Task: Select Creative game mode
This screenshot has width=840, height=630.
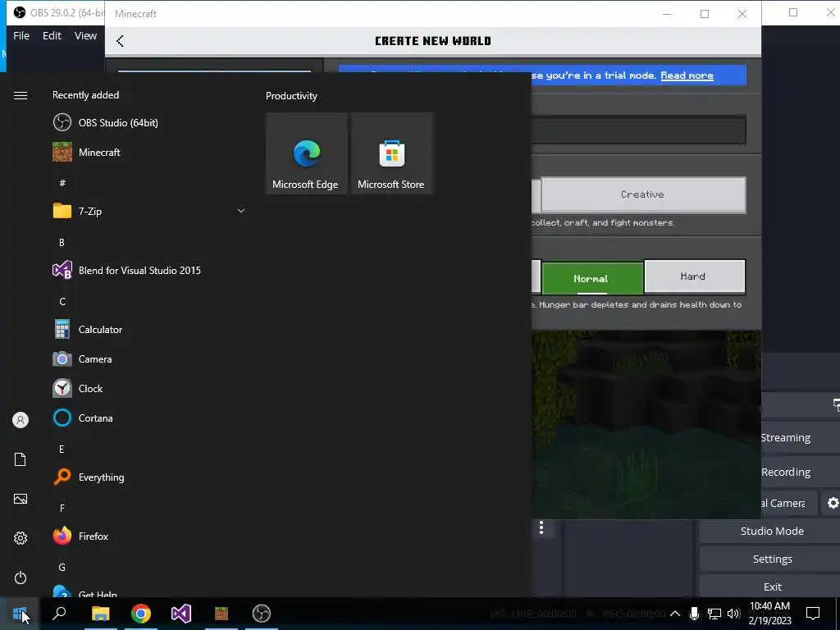Action: [x=643, y=194]
